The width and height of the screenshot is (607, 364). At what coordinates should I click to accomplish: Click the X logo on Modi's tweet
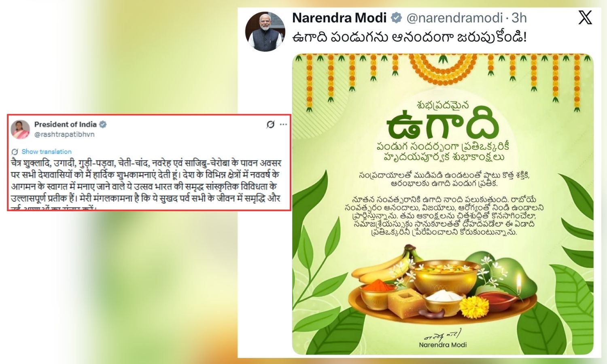point(585,18)
